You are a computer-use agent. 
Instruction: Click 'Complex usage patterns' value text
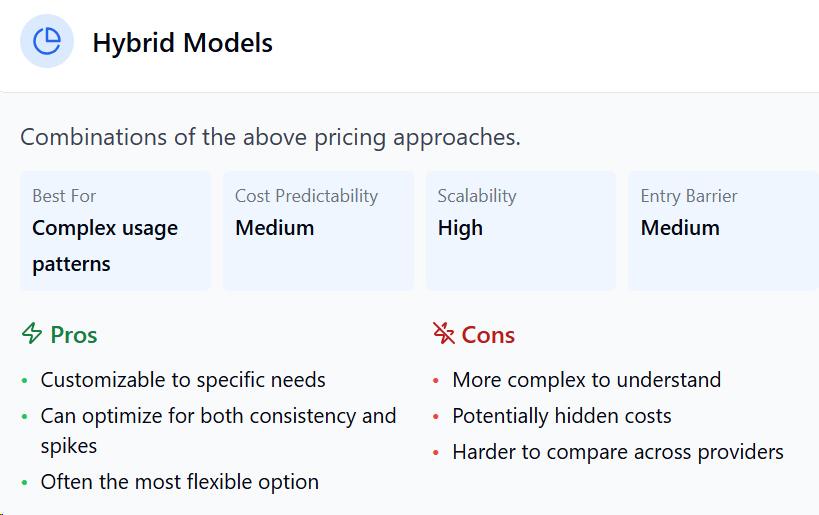105,246
